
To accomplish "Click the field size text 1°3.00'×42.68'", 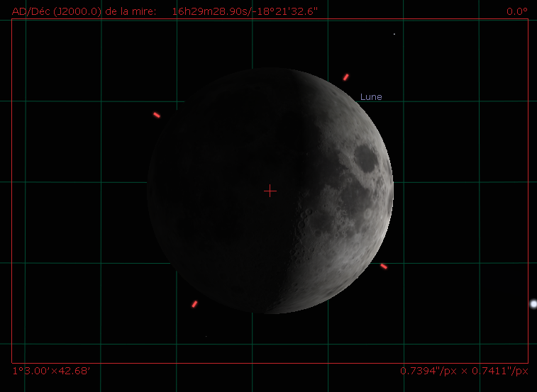I will (x=51, y=371).
